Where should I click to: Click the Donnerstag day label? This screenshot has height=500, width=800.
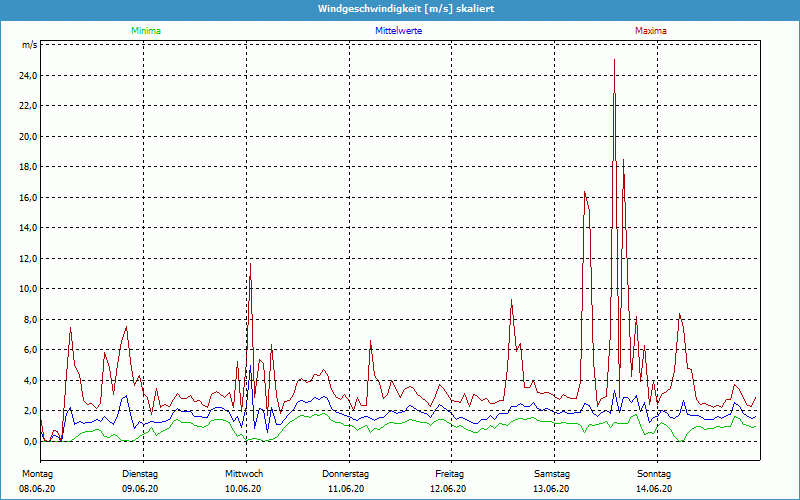[x=345, y=474]
